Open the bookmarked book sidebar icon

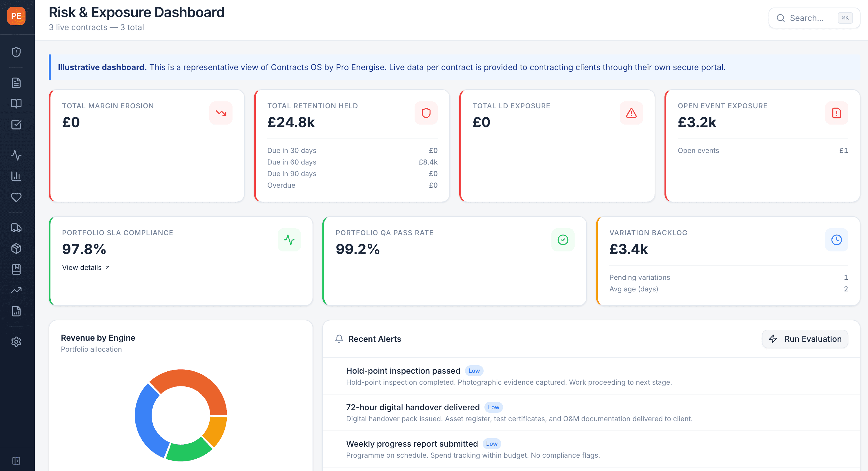16,269
